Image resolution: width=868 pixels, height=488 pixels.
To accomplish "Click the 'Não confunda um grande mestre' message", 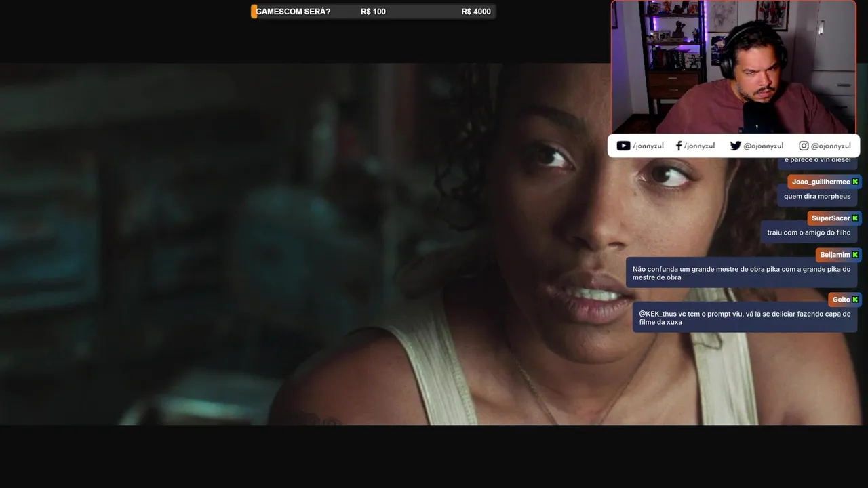I will pos(742,273).
